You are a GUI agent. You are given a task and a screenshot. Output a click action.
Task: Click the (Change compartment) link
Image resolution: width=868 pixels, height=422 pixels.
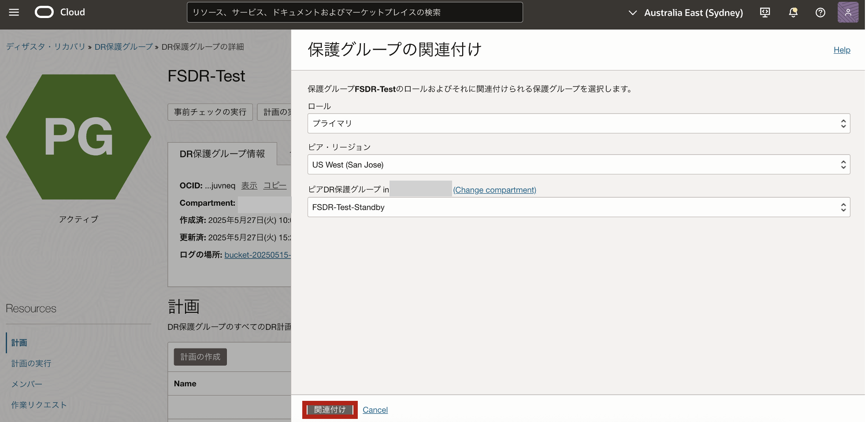[x=494, y=190]
